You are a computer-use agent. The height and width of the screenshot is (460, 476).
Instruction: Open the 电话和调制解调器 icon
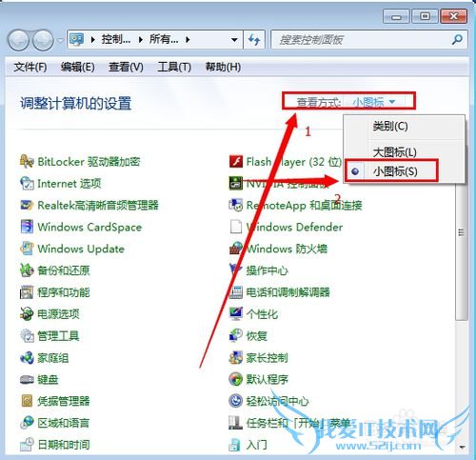(236, 292)
